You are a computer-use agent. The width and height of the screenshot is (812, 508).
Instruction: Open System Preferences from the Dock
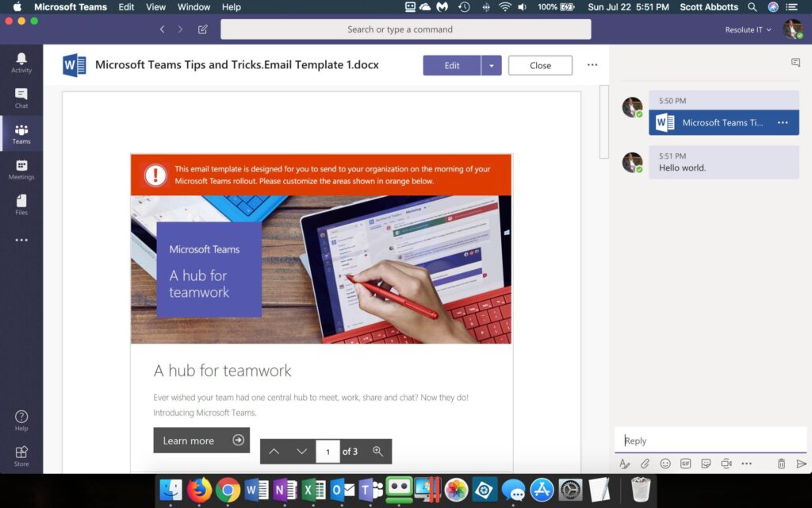click(571, 489)
